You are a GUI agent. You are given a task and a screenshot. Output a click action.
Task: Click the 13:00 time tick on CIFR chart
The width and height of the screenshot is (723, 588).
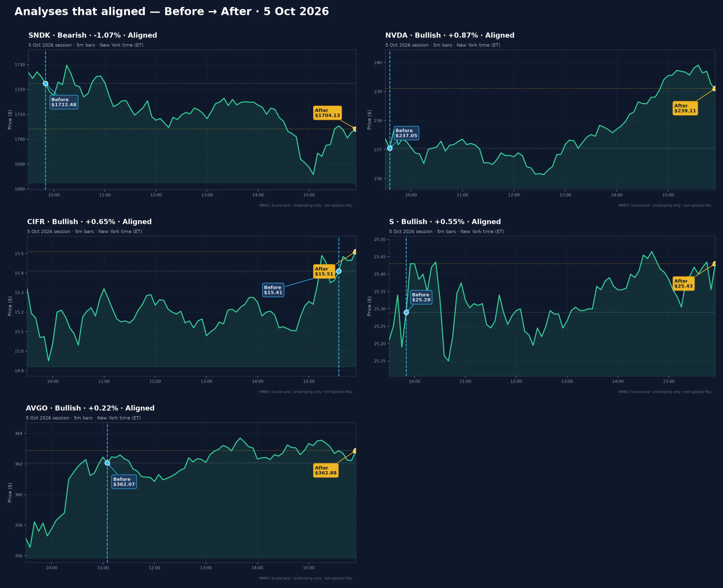[x=206, y=381]
